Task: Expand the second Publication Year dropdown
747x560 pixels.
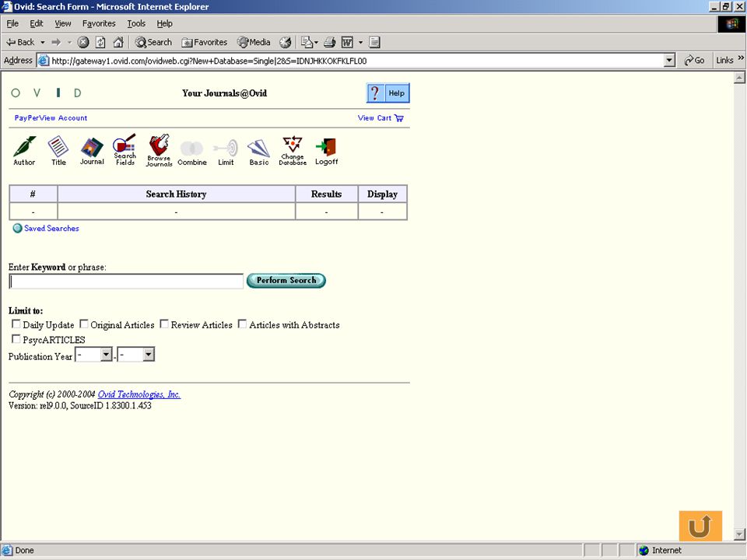Action: pyautogui.click(x=149, y=355)
